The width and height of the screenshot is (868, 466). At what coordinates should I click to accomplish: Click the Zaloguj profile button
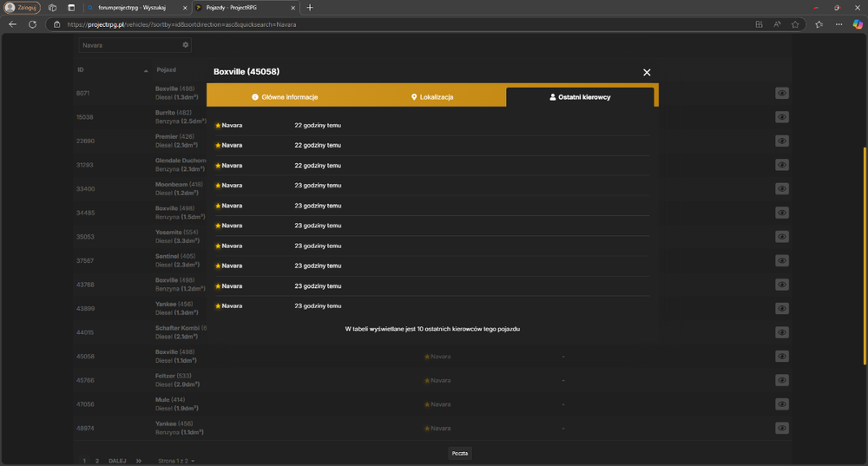[x=23, y=8]
